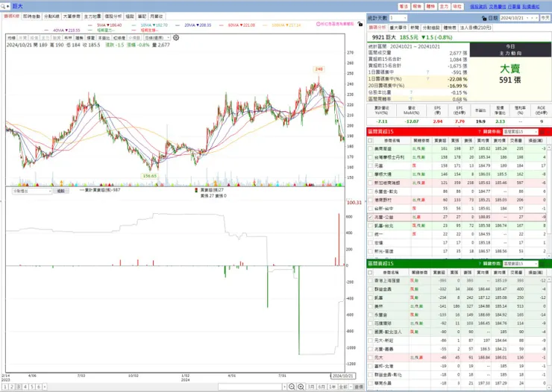
Task: Tick select-all checkbox in sellers header
Action: (370, 272)
